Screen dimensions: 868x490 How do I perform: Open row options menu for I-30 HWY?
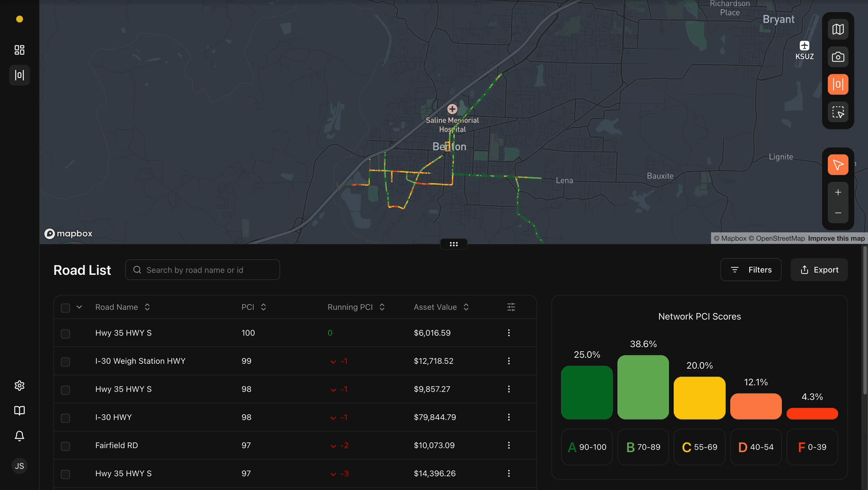(x=509, y=417)
